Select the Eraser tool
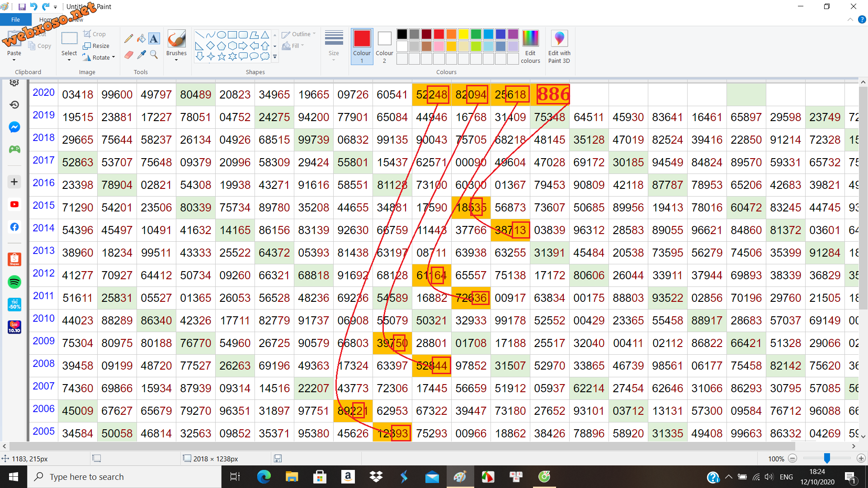Viewport: 868px width, 488px height. [x=129, y=55]
